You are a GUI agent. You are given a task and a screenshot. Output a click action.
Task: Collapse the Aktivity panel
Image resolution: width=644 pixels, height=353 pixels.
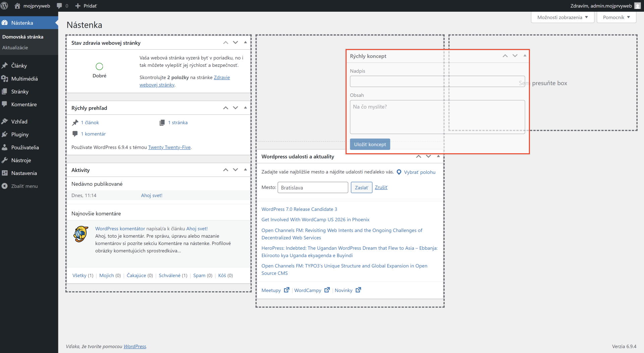pos(246,170)
